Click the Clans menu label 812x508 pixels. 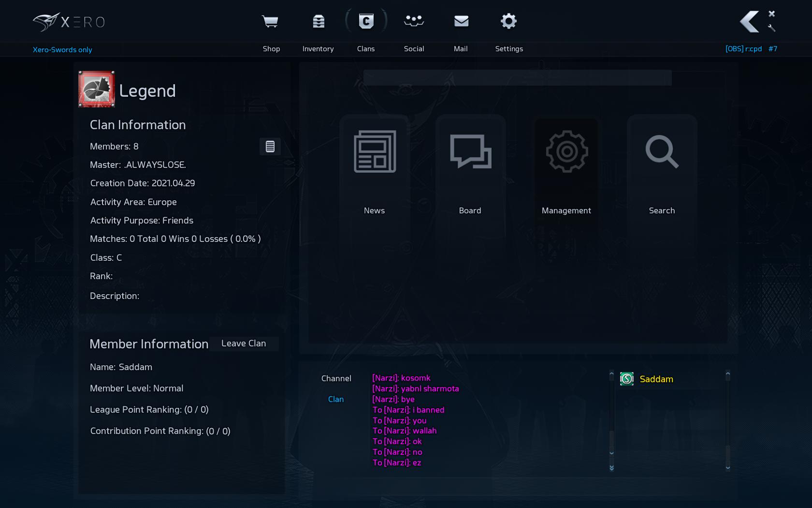[366, 49]
